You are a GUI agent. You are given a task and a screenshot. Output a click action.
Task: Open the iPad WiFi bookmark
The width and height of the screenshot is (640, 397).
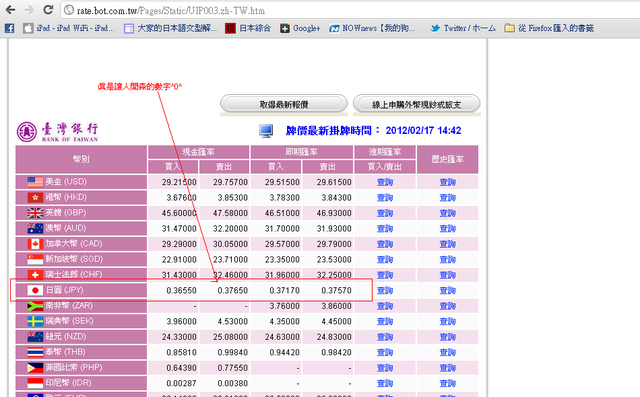point(69,28)
